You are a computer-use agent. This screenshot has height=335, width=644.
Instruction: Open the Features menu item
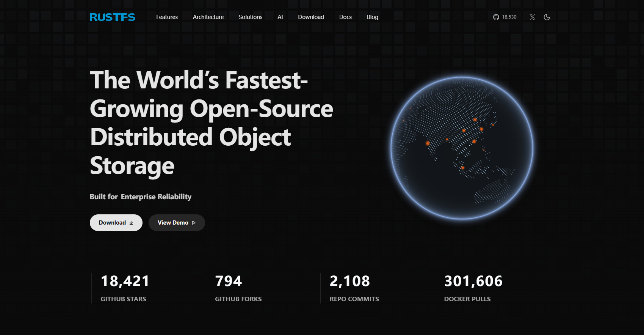click(167, 17)
